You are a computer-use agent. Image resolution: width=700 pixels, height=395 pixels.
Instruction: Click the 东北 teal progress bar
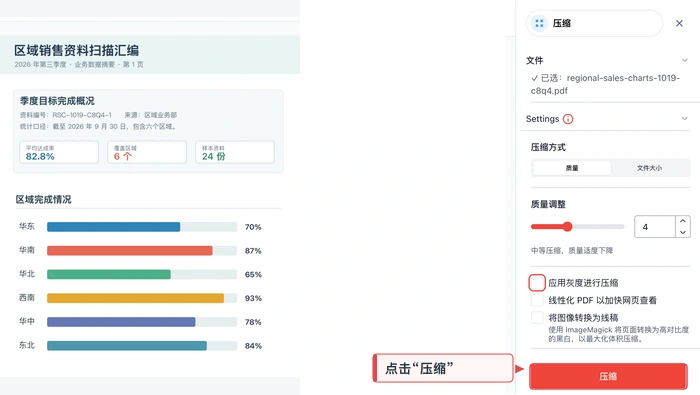click(127, 345)
